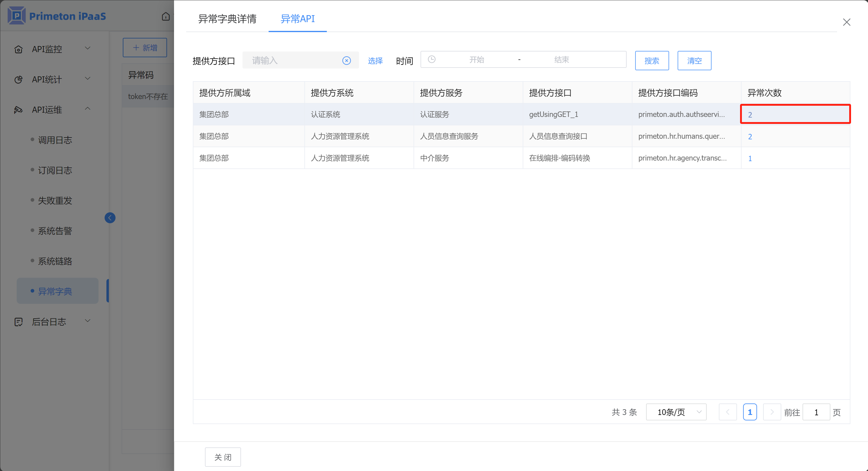Click the home icon in header
Image resolution: width=868 pixels, height=471 pixels.
coord(166,16)
